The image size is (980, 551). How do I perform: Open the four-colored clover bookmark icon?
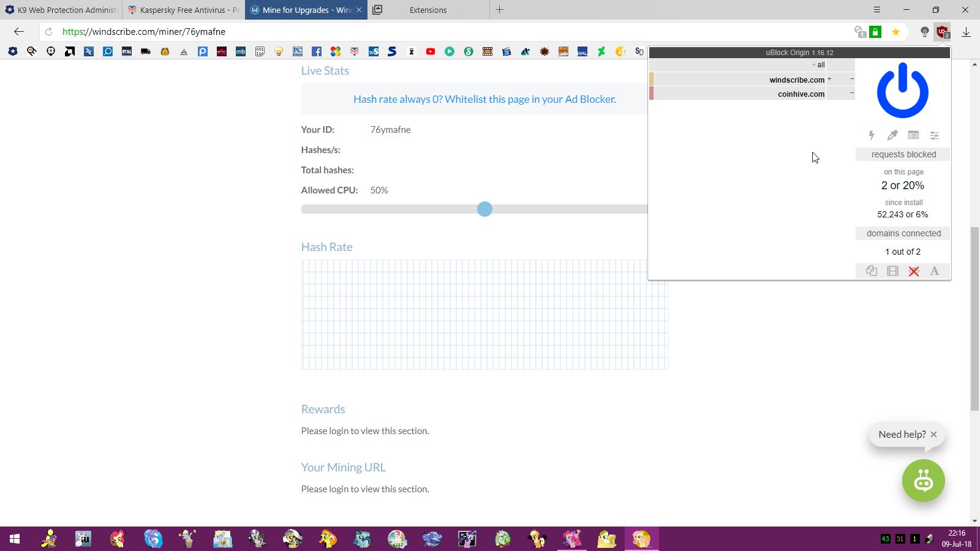[x=336, y=51]
